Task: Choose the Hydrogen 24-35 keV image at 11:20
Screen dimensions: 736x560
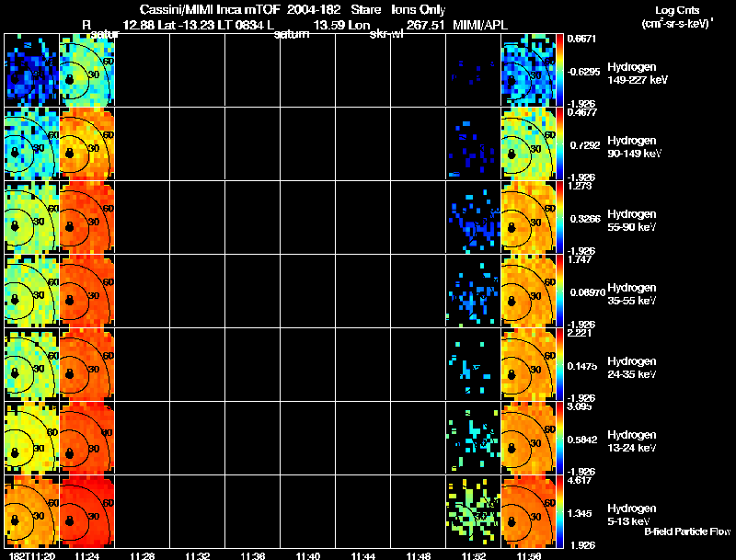Action: [31, 364]
